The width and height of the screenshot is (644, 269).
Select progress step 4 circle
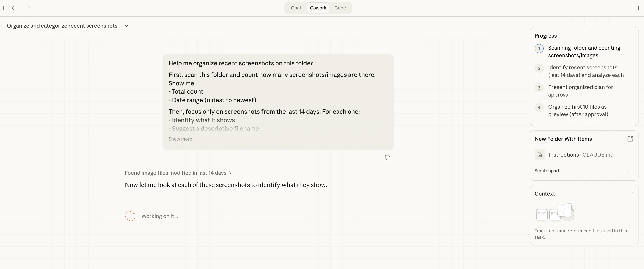point(539,107)
